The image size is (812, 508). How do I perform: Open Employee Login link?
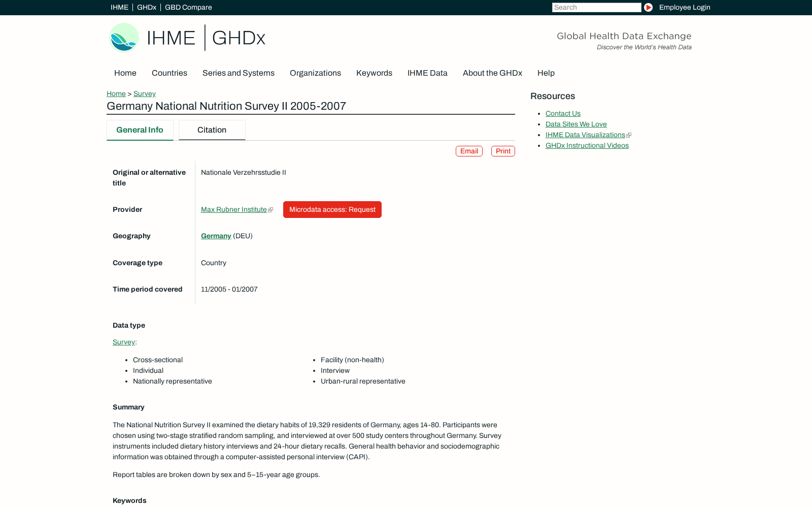685,7
